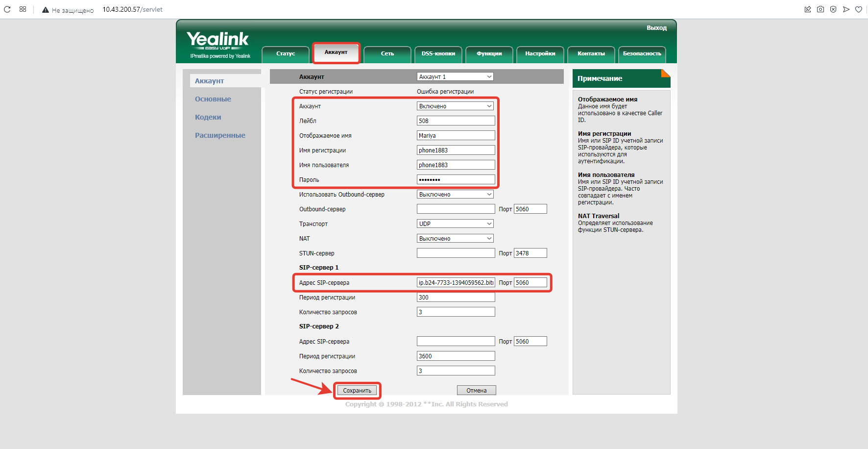Click the 'Отображаемое имя' note heading
Viewport: 868px width, 449px height.
tap(607, 99)
